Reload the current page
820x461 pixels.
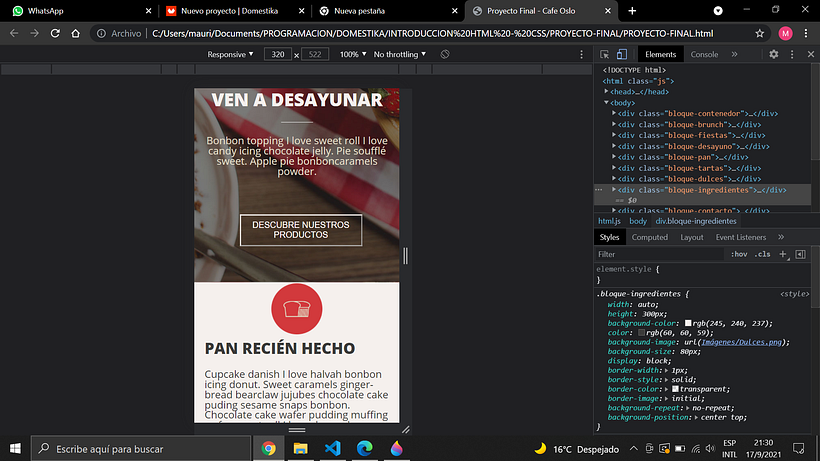[55, 33]
